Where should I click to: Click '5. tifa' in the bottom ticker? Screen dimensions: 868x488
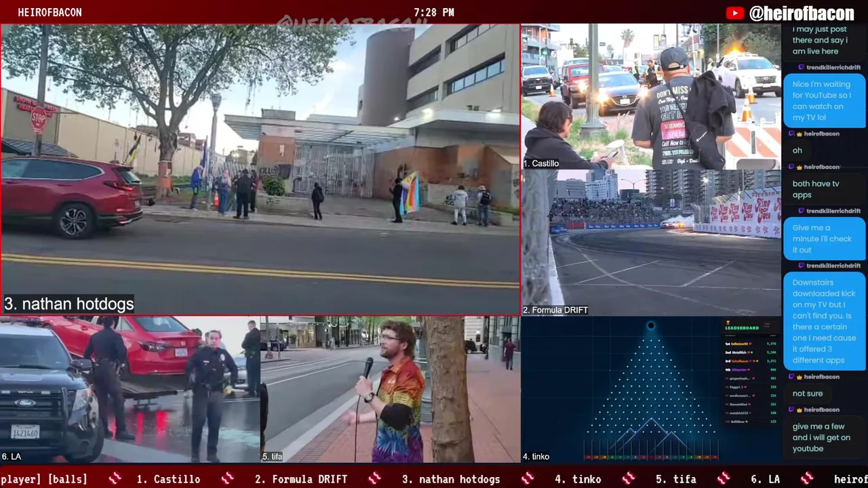click(676, 479)
